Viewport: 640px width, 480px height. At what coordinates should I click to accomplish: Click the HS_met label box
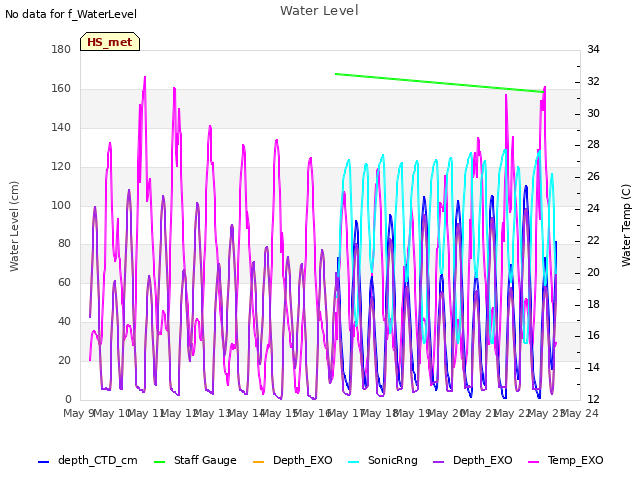(x=110, y=42)
